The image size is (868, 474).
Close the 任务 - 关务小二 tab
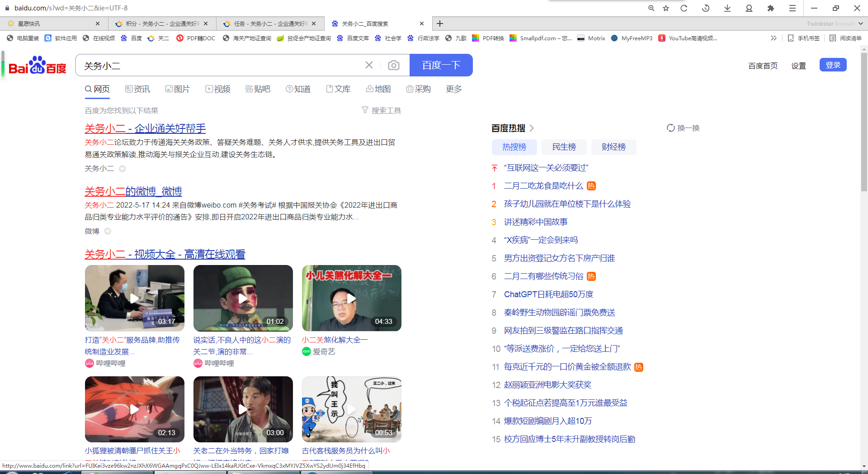pyautogui.click(x=314, y=24)
